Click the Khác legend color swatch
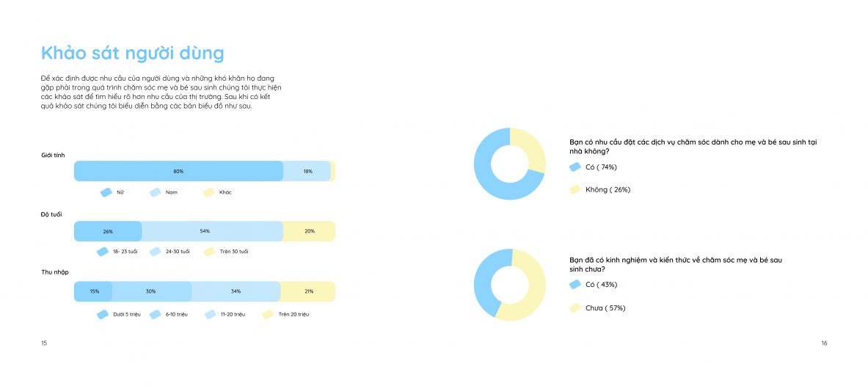The width and height of the screenshot is (868, 386). coord(208,193)
